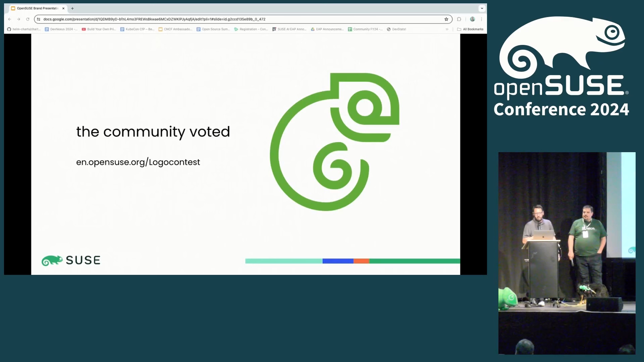Click the browser back arrow
This screenshot has height=362, width=644.
click(10, 19)
